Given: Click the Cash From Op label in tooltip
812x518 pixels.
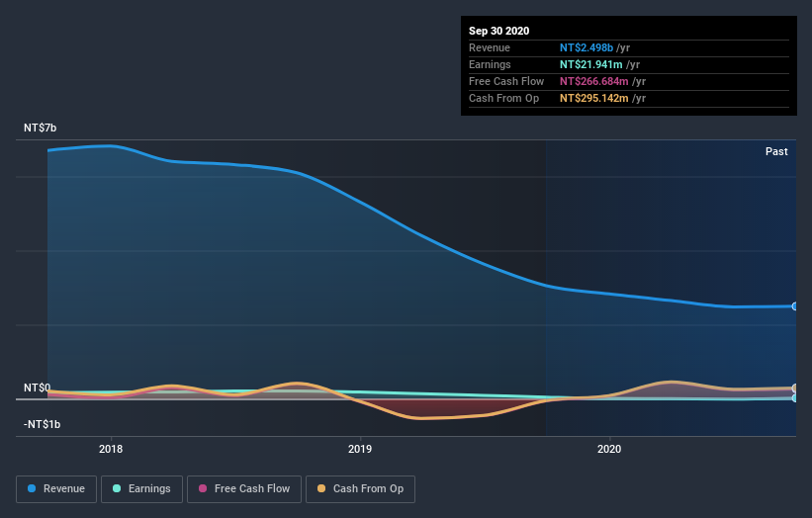Looking at the screenshot, I should pos(503,98).
